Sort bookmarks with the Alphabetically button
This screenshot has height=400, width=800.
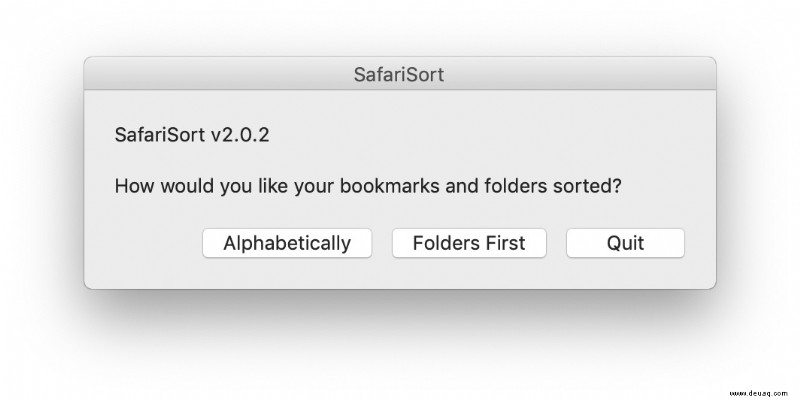pos(287,243)
